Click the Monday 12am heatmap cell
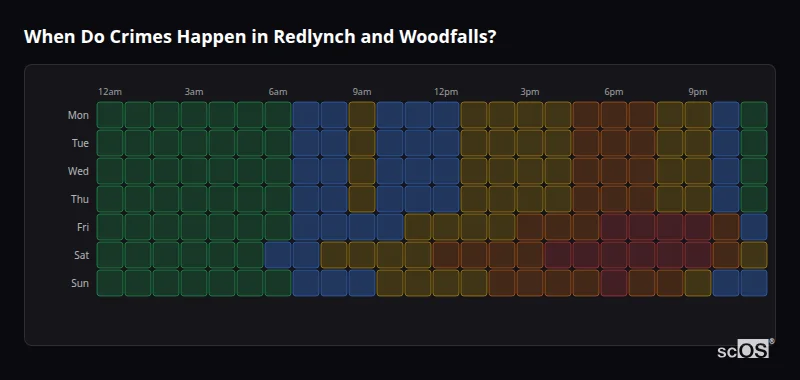800x380 pixels. pyautogui.click(x=110, y=115)
